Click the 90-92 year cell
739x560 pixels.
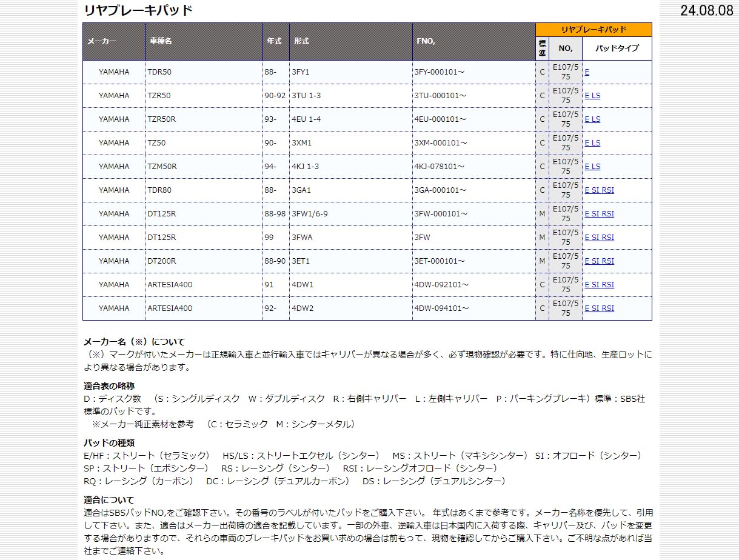point(276,95)
